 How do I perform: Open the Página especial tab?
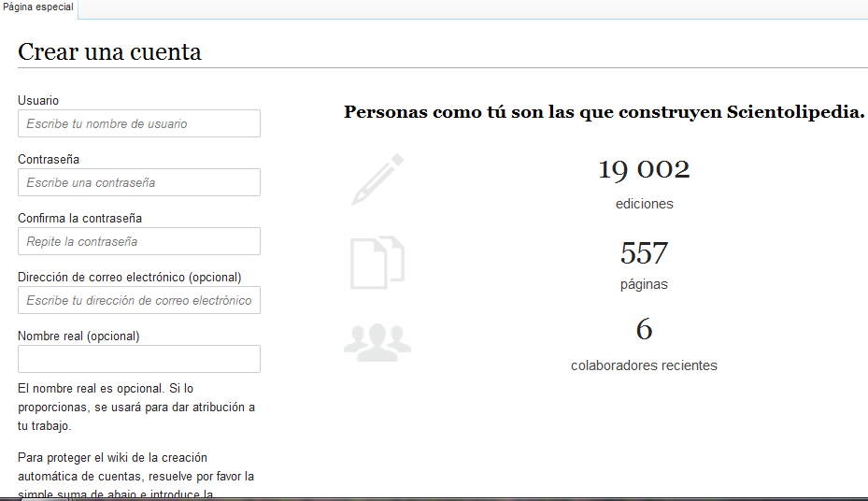[38, 7]
